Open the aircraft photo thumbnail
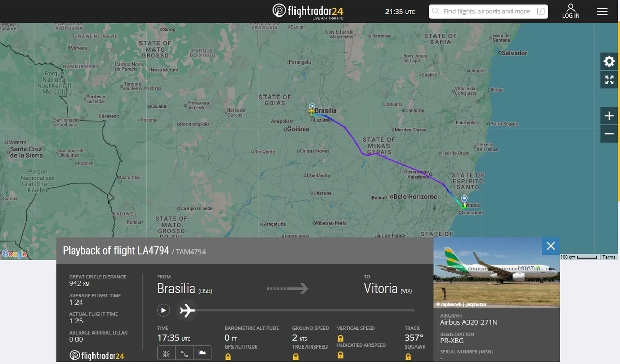Image resolution: width=620 pixels, height=364 pixels. (497, 272)
